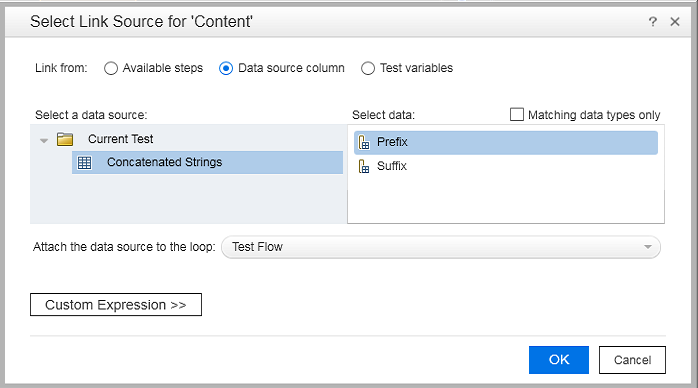Select the Prefix data item

click(x=506, y=142)
